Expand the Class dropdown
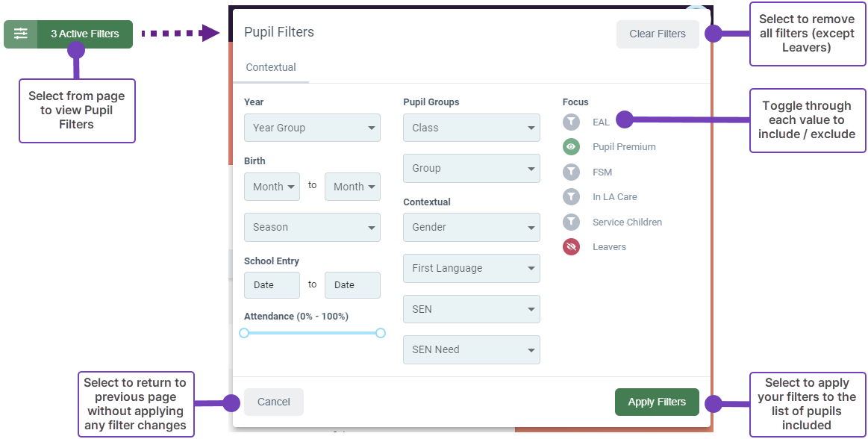Screen dimensions: 868x439 [x=471, y=128]
